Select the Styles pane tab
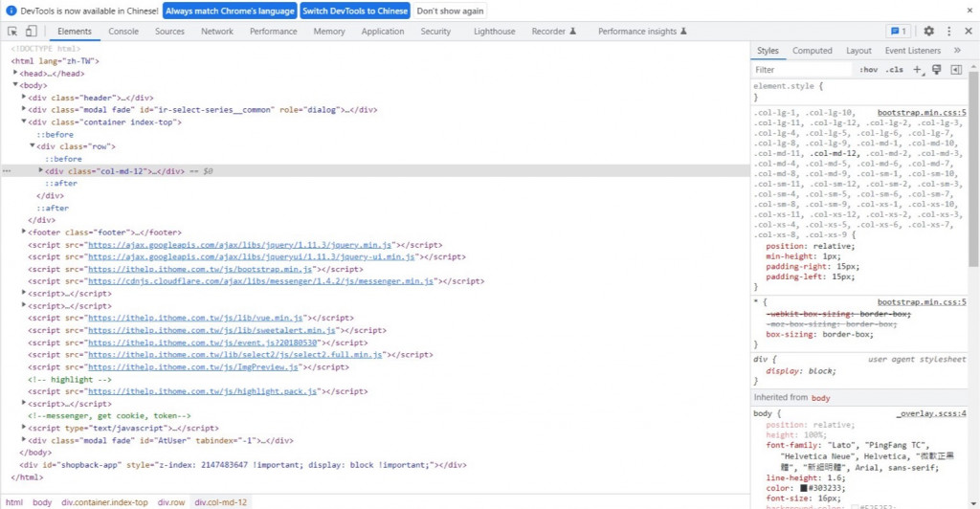 (x=768, y=51)
